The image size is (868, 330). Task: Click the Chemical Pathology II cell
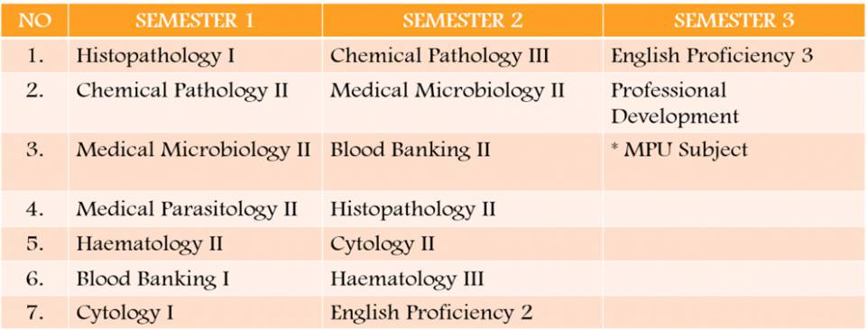tap(195, 103)
